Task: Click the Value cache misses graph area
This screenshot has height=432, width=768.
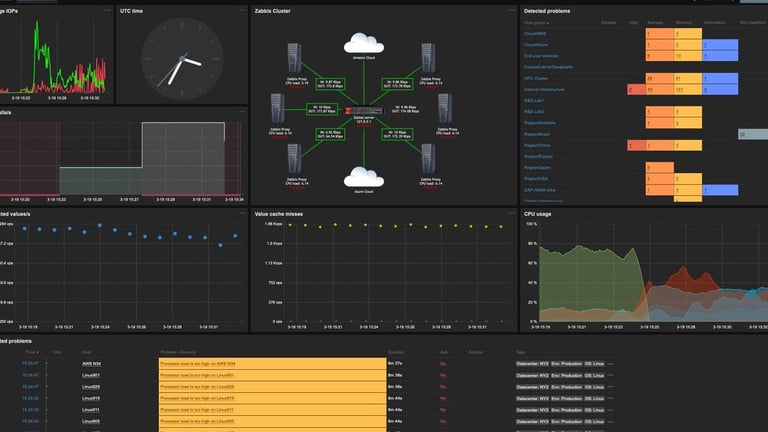Action: 396,273
